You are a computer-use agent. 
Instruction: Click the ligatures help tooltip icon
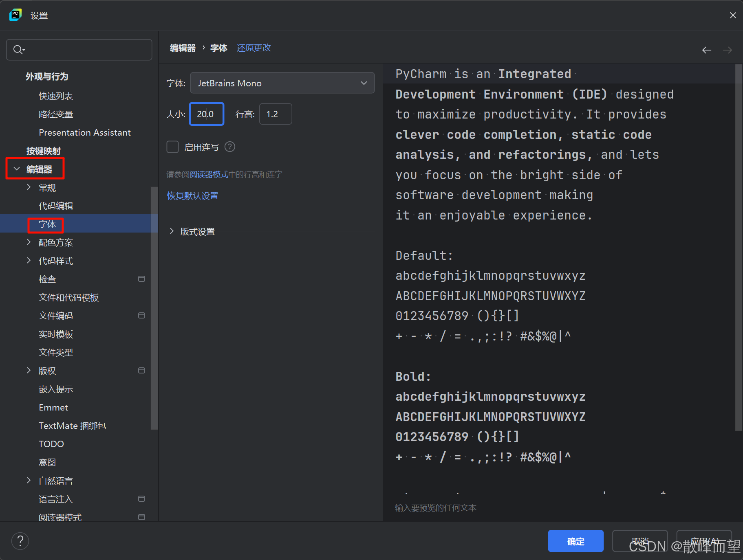tap(230, 147)
